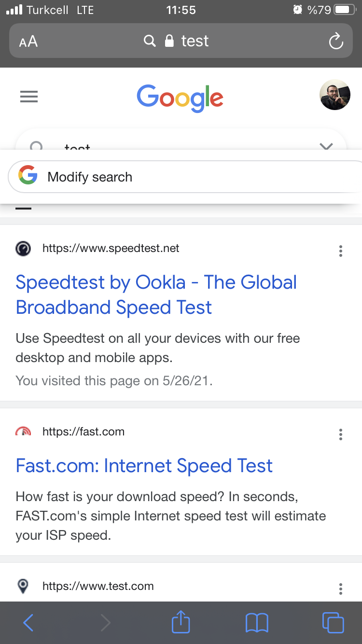362x644 pixels.
Task: Open options menu for speedtest.net result
Action: (341, 251)
